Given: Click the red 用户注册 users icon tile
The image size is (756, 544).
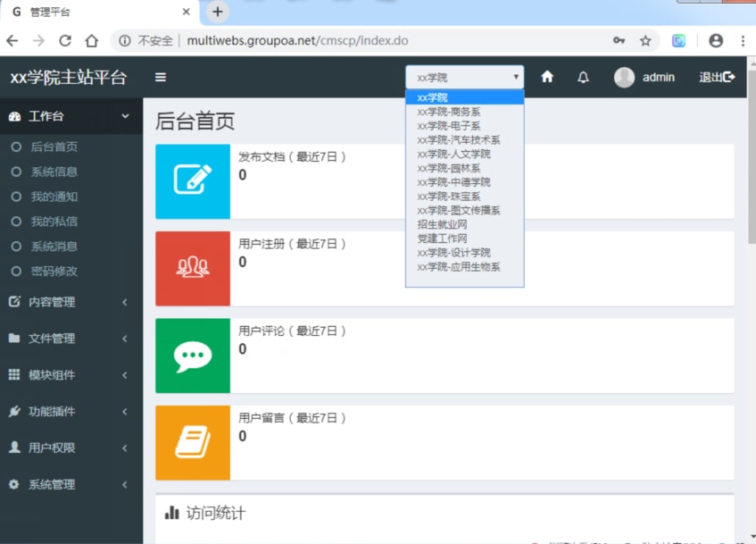Looking at the screenshot, I should click(x=193, y=268).
